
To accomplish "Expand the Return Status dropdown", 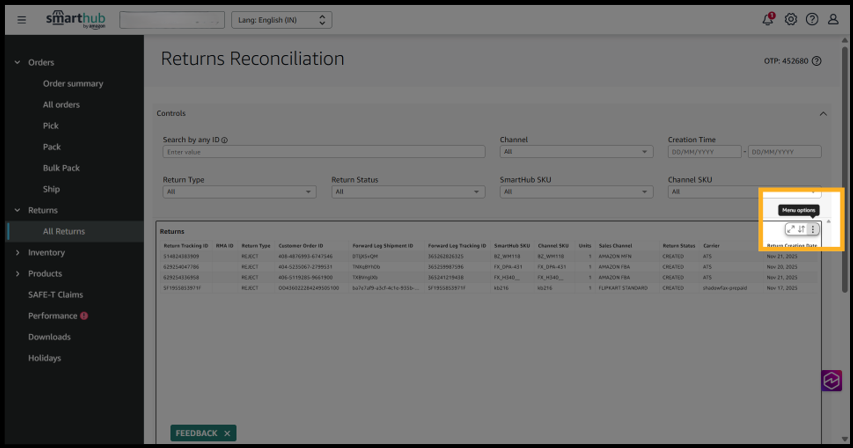I will point(407,191).
